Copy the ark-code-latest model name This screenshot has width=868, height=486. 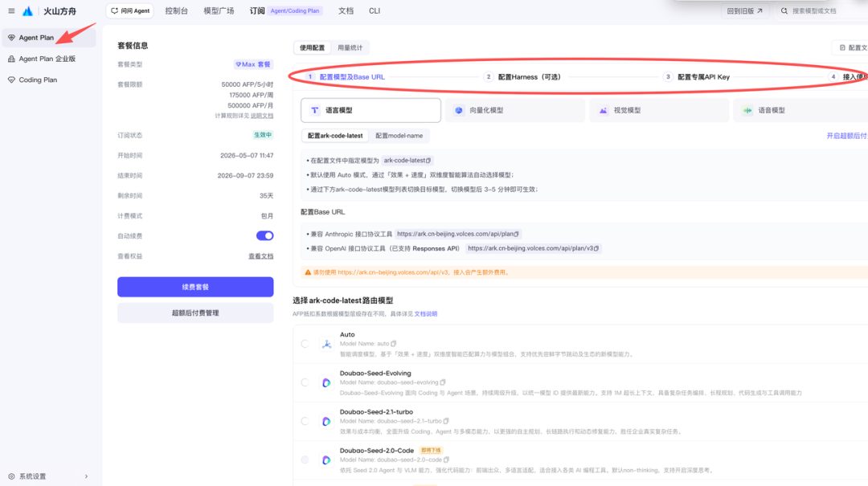coord(428,161)
